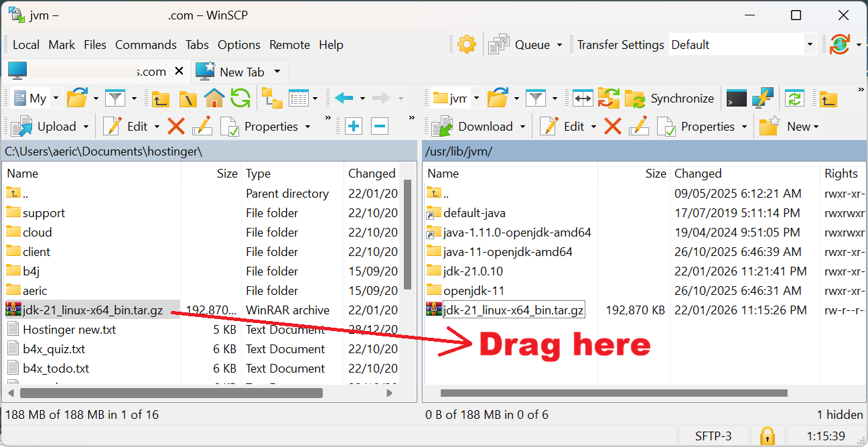Open Preferences via the gear icon
Viewport: 868px width, 447px height.
tap(467, 45)
